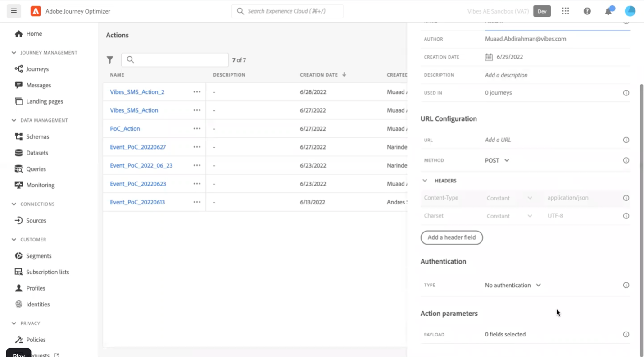Click the Dev sandbox button

(542, 11)
